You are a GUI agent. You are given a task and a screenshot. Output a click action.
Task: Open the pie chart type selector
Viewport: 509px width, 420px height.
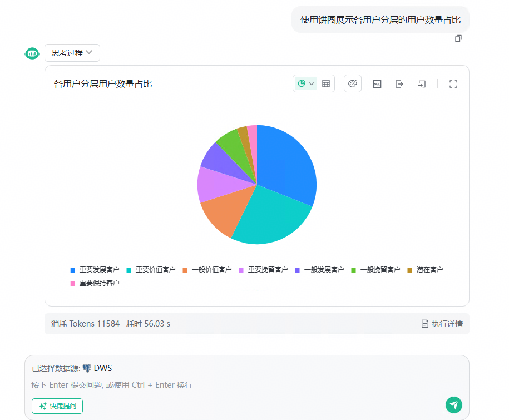pyautogui.click(x=306, y=84)
